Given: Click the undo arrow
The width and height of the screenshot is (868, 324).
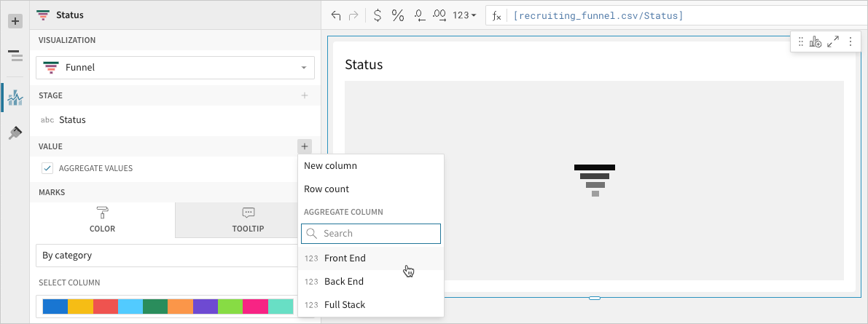Looking at the screenshot, I should [x=336, y=15].
